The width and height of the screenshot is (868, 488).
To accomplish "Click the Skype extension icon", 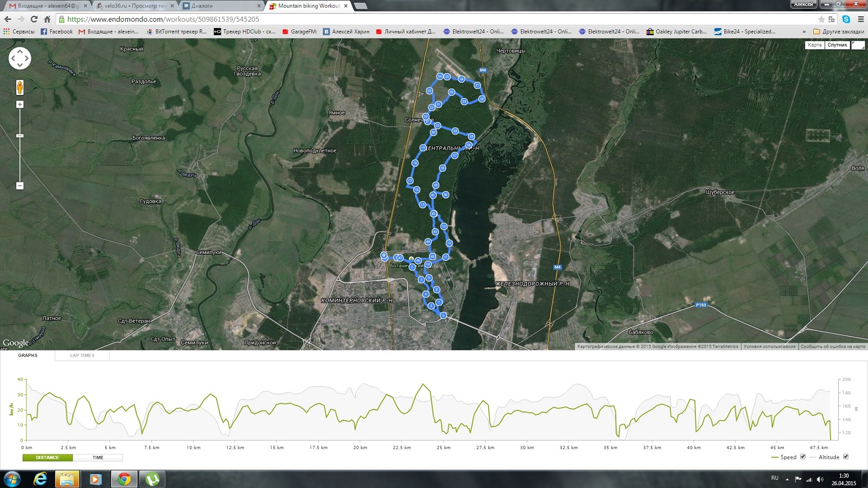I will pyautogui.click(x=846, y=19).
